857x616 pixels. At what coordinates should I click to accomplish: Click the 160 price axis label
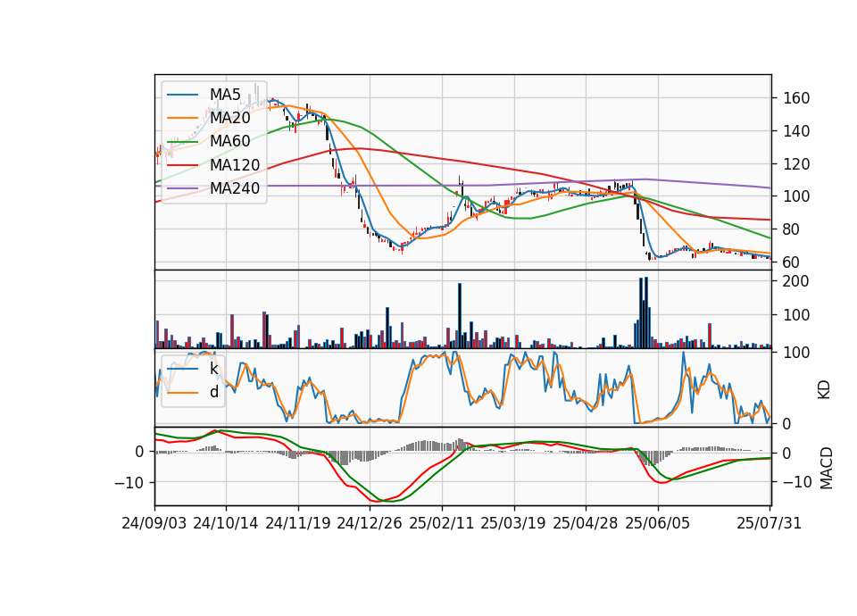point(795,98)
